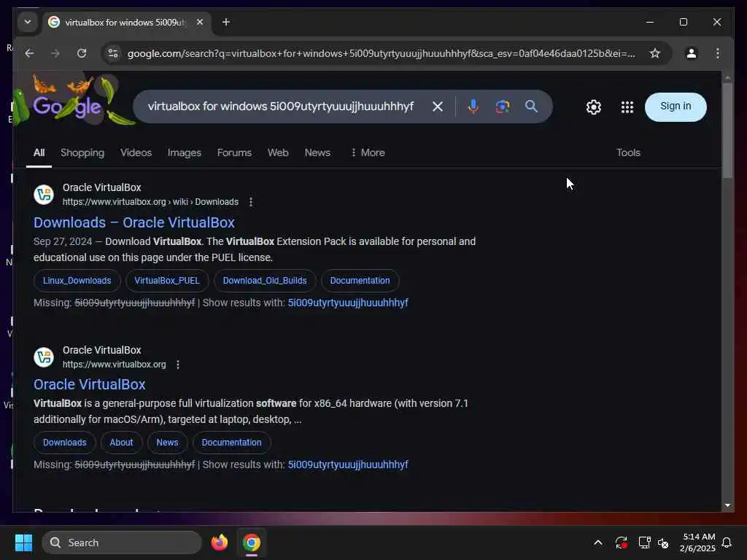
Task: Go back to the previous page
Action: point(29,53)
